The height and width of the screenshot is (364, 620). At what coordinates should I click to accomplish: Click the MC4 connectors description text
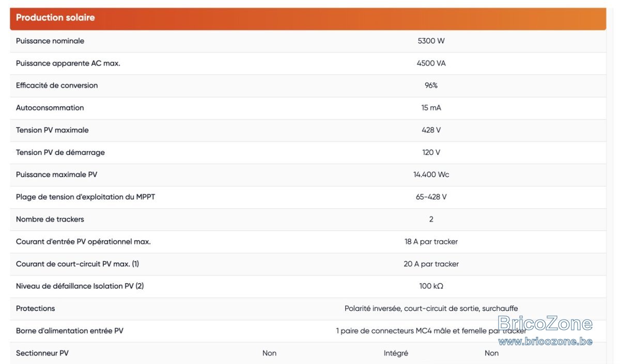point(431,330)
